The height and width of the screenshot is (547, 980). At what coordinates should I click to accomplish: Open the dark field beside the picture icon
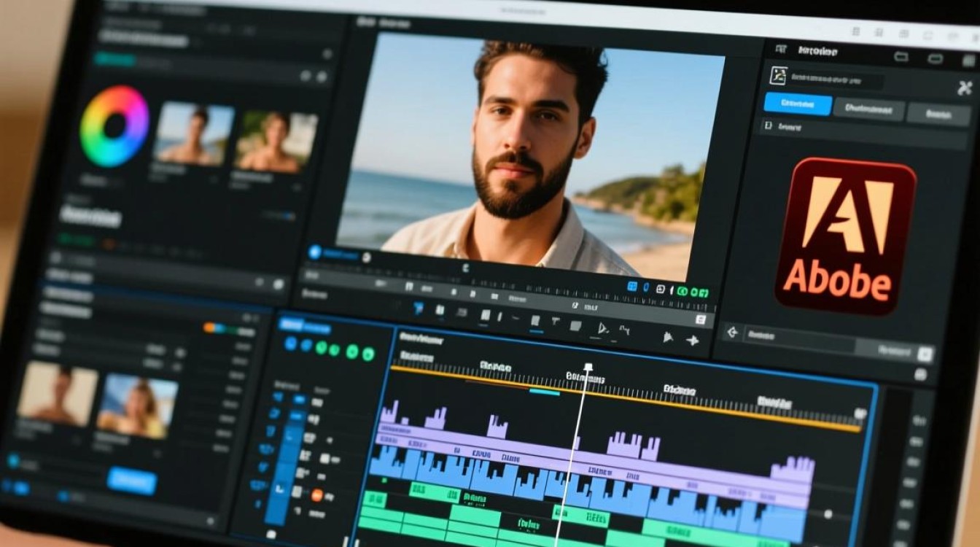[836, 78]
